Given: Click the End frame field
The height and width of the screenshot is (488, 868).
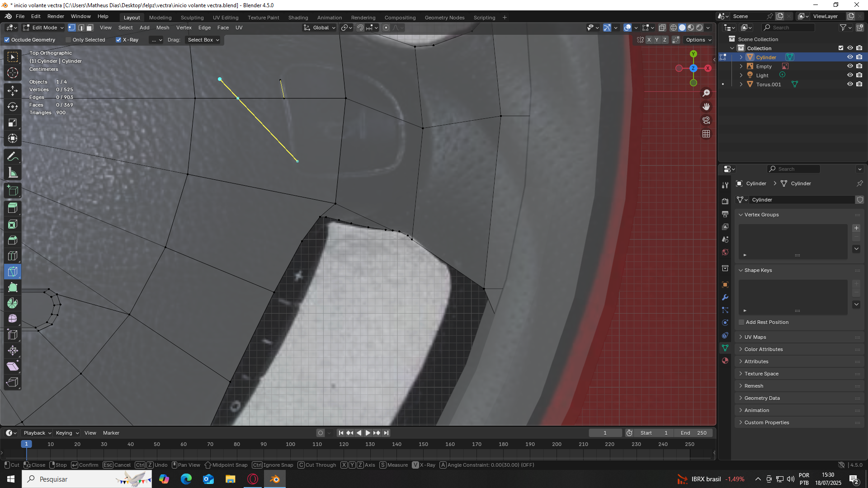Looking at the screenshot, I should point(694,433).
